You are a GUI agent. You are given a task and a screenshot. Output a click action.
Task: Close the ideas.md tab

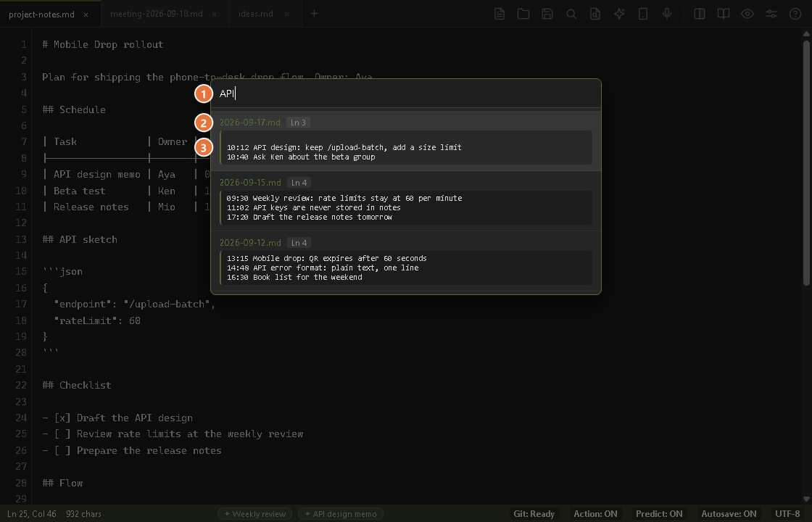[287, 14]
